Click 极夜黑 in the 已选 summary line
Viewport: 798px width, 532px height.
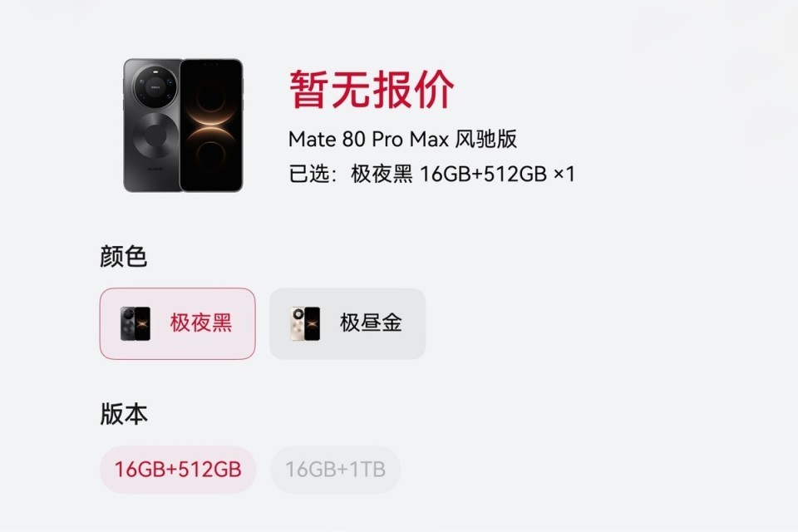pos(382,174)
